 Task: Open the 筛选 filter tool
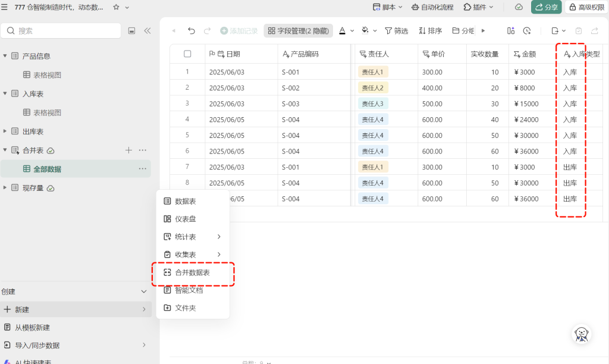[x=396, y=31]
